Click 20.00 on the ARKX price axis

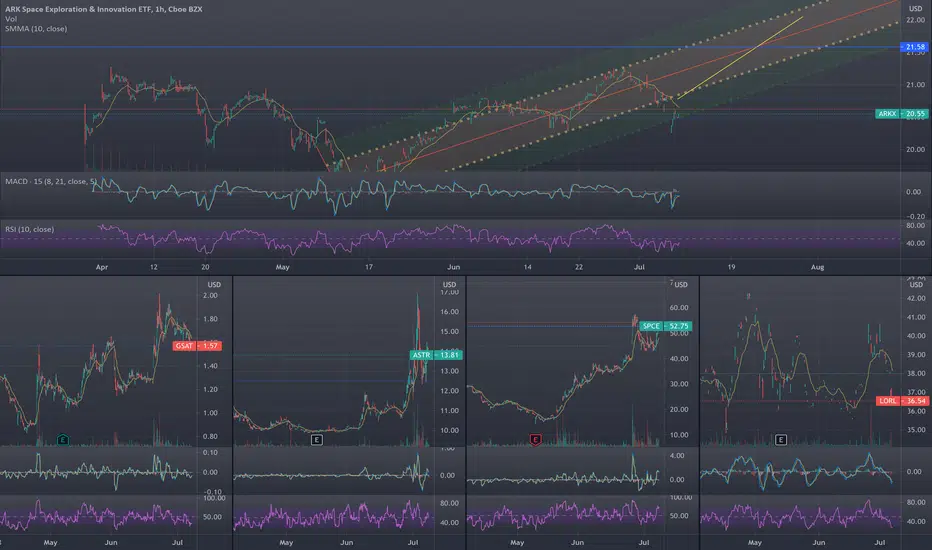[915, 150]
